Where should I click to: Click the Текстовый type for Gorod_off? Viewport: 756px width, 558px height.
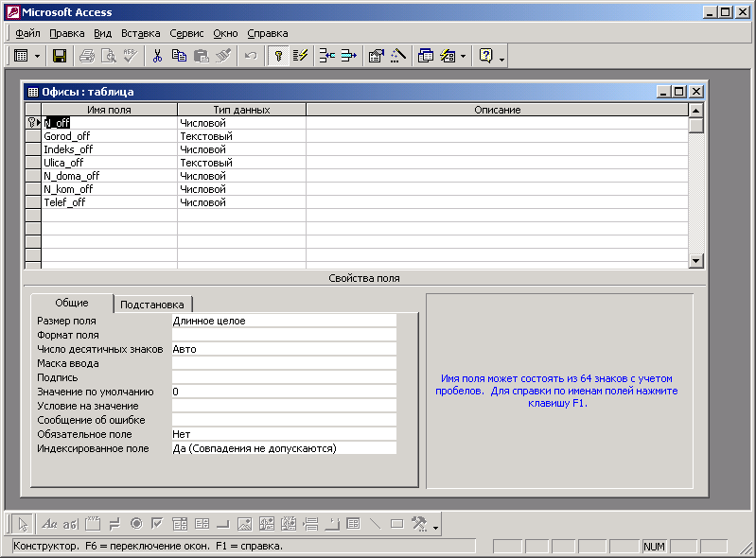point(241,136)
